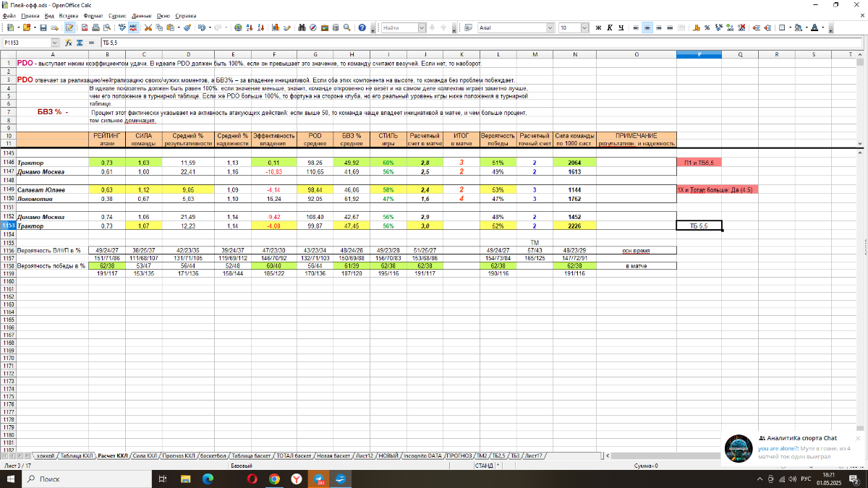Viewport: 868px width, 488px height.
Task: Apply currency number format
Action: tap(696, 27)
